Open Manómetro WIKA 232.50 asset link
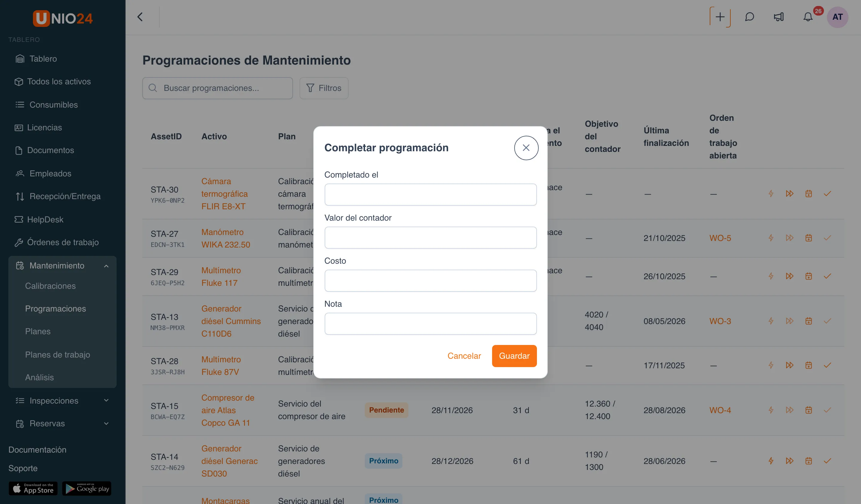The image size is (861, 504). tap(225, 239)
